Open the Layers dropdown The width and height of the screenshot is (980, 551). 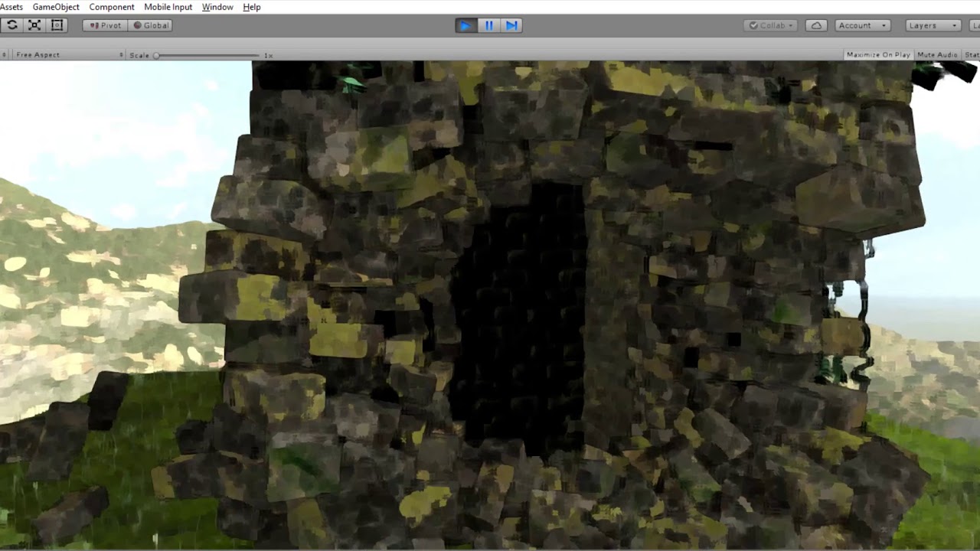coord(933,25)
